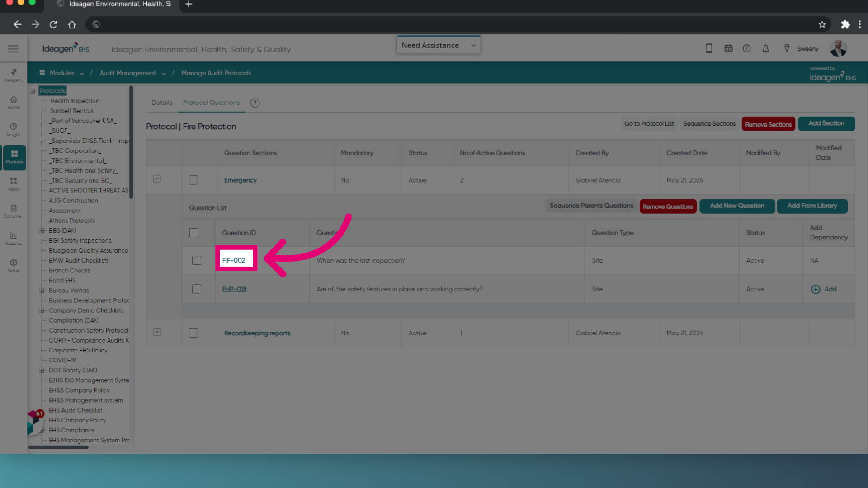Open the Insight sidebar icon
This screenshot has width=868, height=488.
(x=14, y=130)
